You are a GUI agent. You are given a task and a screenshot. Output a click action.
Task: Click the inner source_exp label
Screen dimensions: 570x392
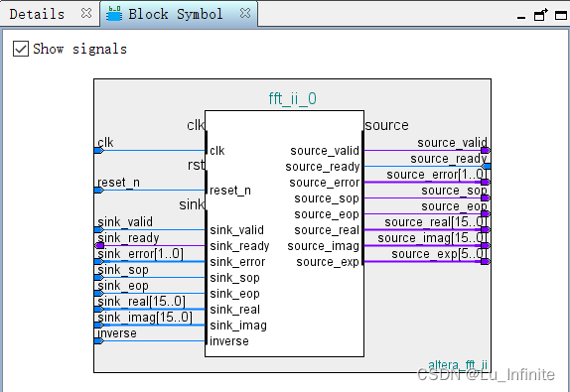point(328,262)
